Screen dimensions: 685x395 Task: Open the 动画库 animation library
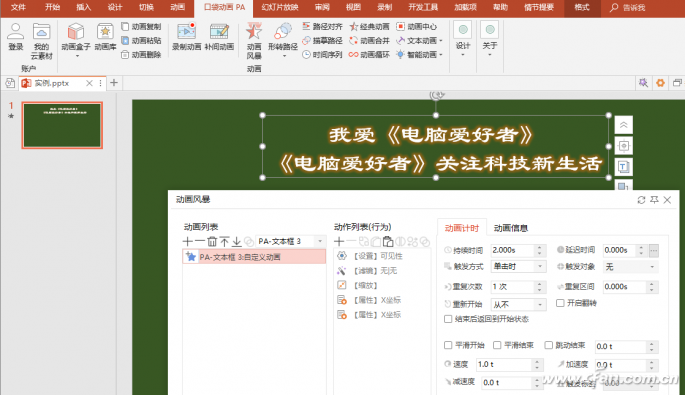coord(105,37)
